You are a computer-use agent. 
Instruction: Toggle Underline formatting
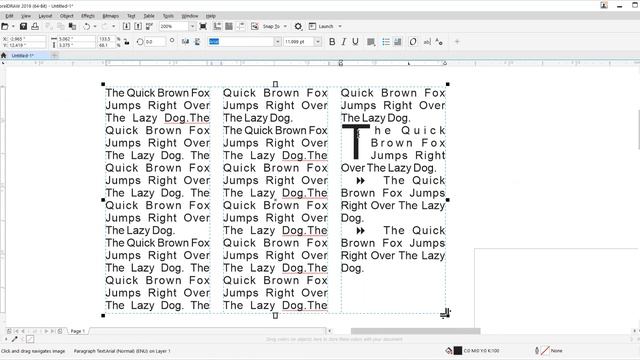click(x=355, y=42)
